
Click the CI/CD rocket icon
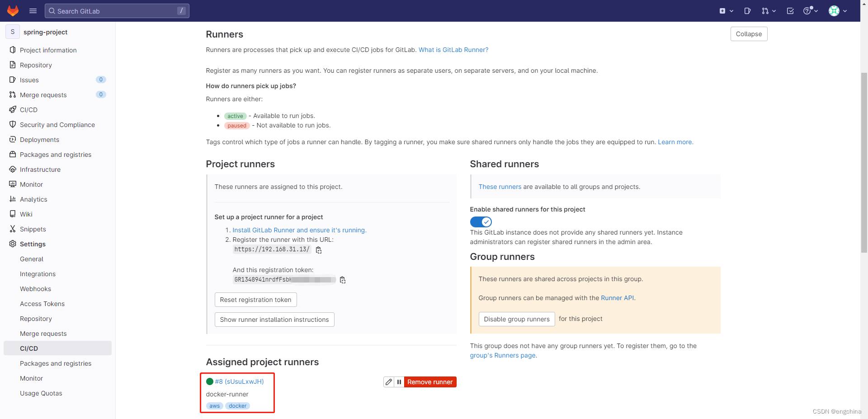pos(13,109)
